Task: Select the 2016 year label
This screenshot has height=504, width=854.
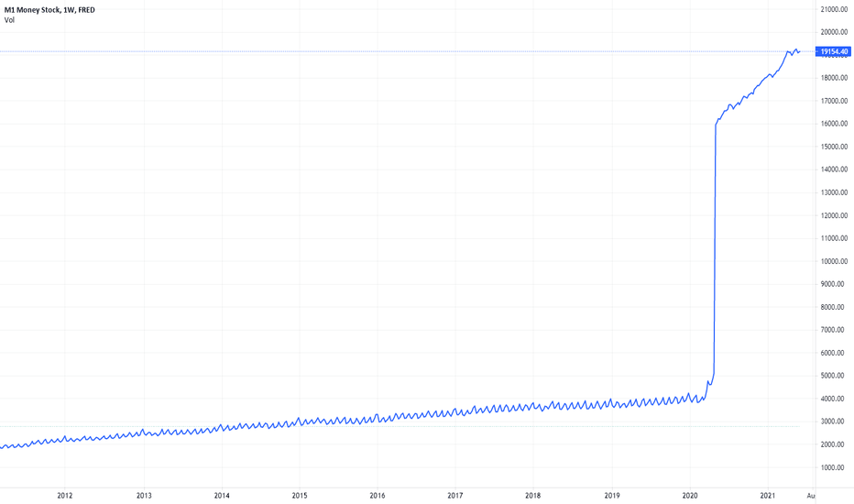Action: (x=378, y=496)
